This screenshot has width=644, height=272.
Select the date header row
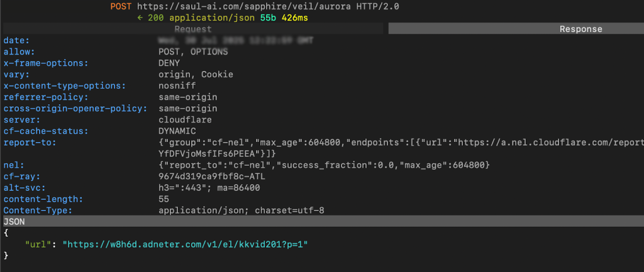13,41
